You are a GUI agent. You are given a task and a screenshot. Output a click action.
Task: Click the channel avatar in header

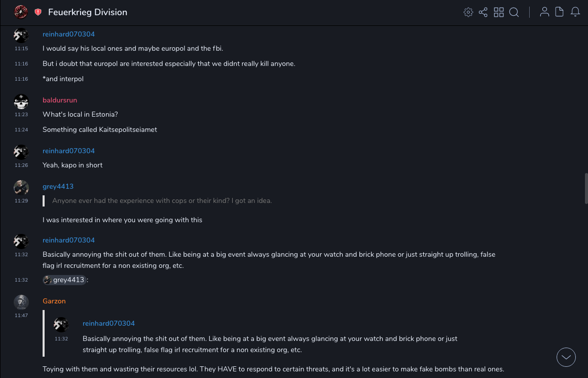click(21, 12)
